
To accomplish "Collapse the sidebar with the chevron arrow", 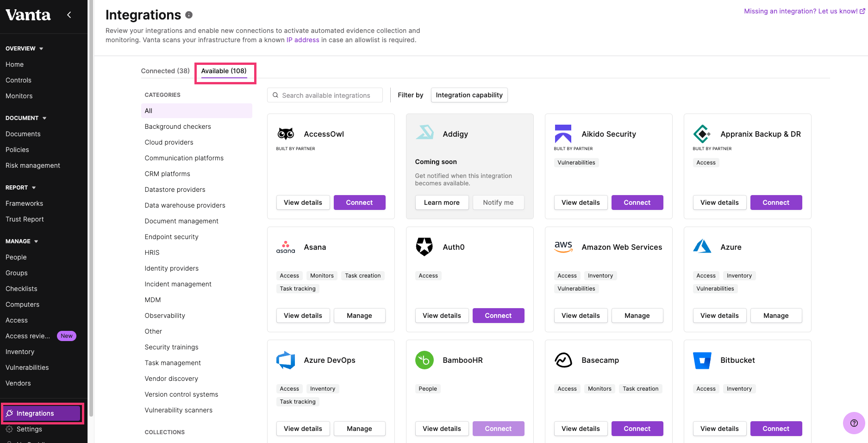I will 69,15.
